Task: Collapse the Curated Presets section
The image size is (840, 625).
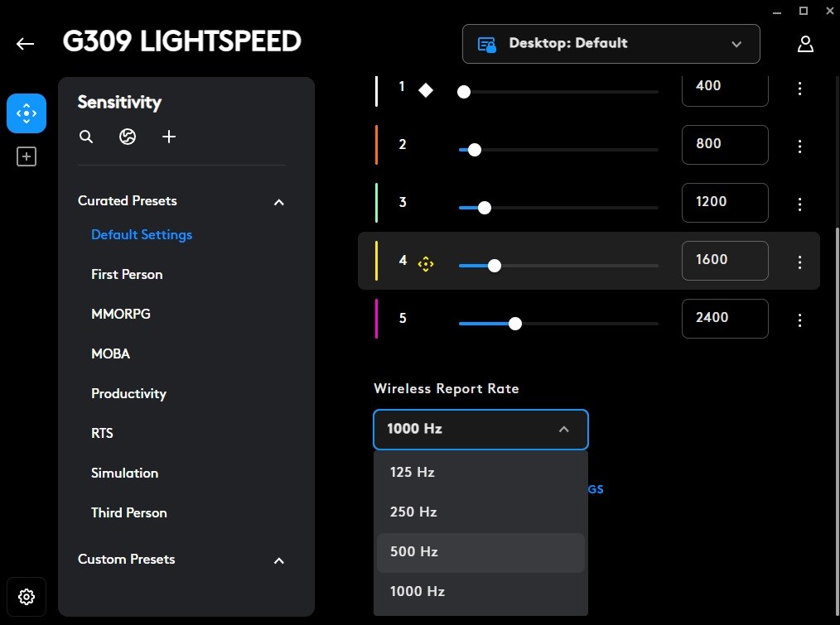Action: click(x=279, y=202)
